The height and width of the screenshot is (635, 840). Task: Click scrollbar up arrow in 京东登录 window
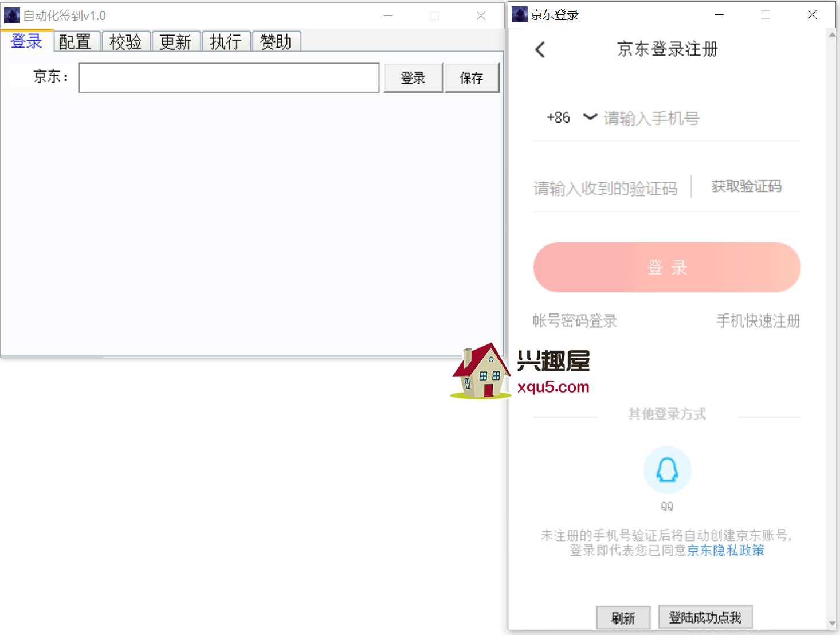pyautogui.click(x=832, y=34)
